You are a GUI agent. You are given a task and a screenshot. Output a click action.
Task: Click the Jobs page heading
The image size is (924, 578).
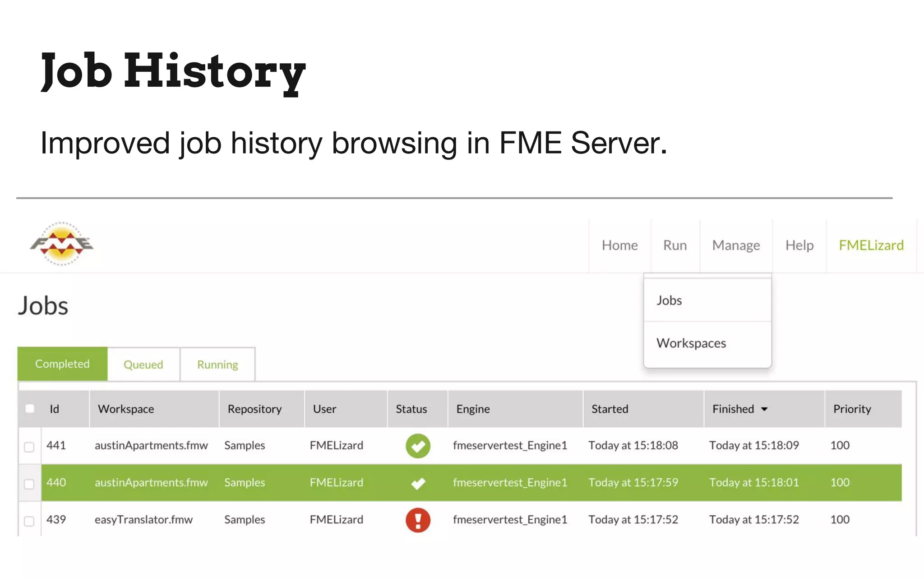[43, 306]
